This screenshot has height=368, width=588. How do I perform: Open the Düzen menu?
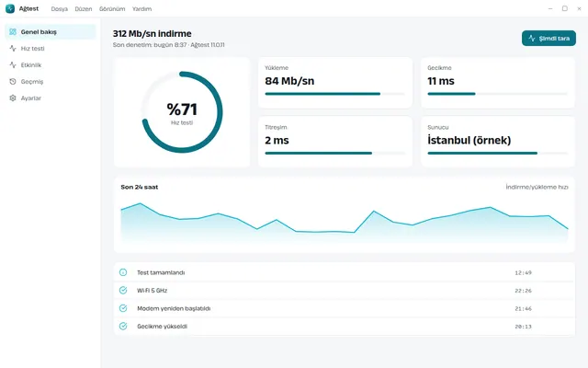(84, 8)
